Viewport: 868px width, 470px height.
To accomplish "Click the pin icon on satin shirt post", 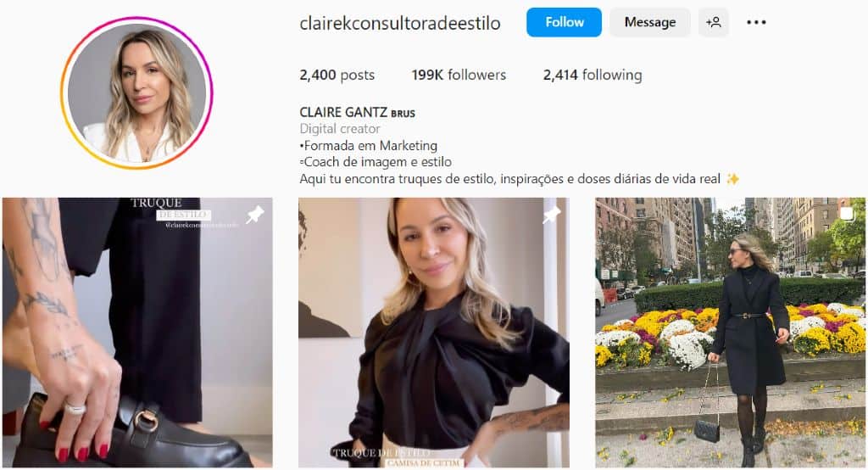I will click(x=551, y=215).
